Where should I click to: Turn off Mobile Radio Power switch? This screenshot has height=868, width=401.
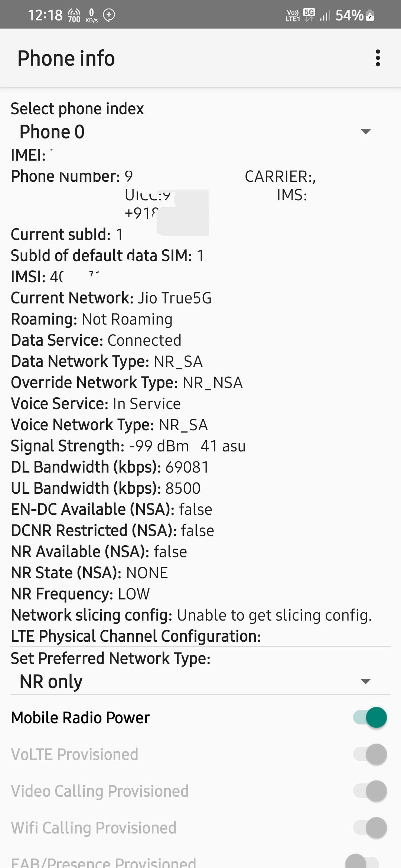tap(370, 717)
